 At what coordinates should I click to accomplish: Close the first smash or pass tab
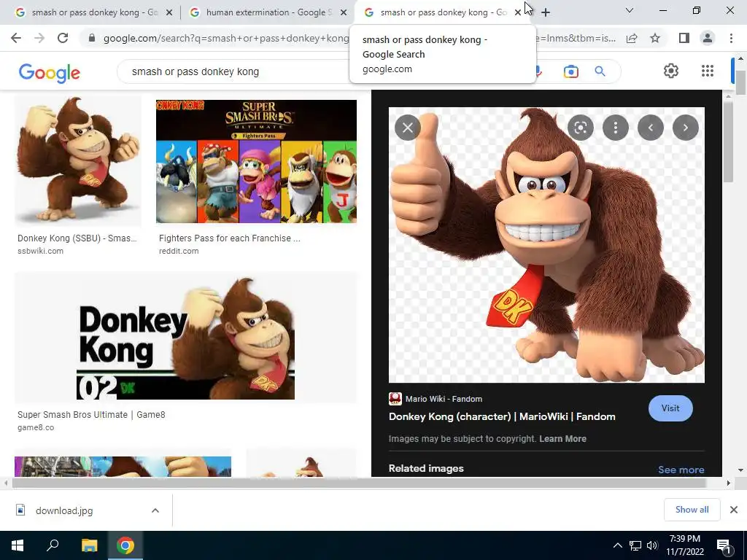point(169,13)
